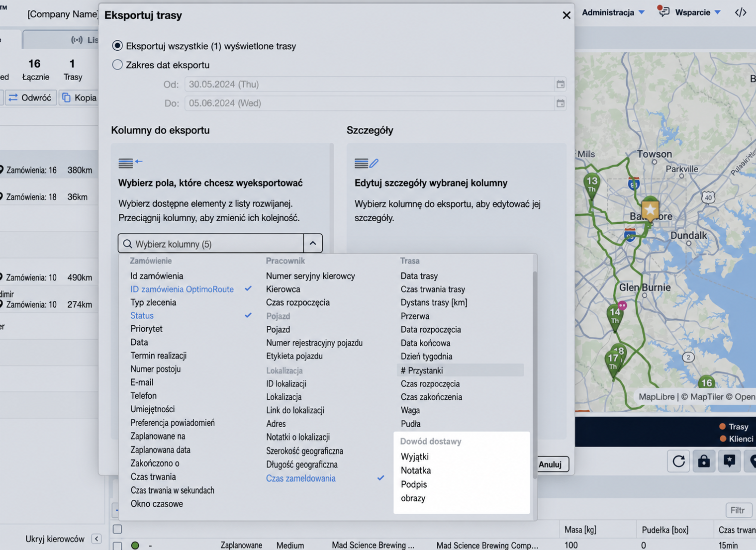Click the green status dot in order row

pos(135,546)
